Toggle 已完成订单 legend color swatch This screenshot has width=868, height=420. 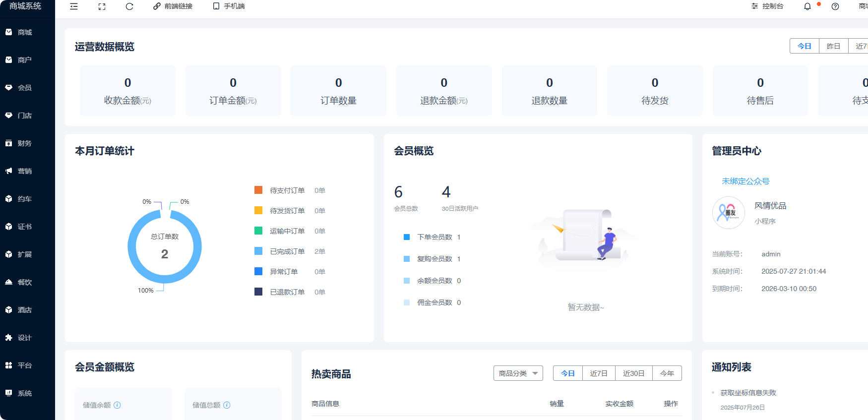click(x=258, y=251)
